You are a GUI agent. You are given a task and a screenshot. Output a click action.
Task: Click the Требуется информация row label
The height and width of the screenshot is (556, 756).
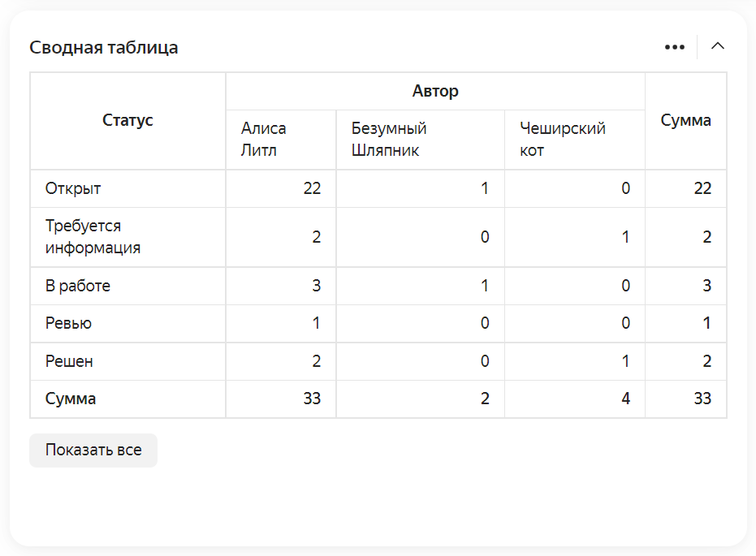[93, 237]
